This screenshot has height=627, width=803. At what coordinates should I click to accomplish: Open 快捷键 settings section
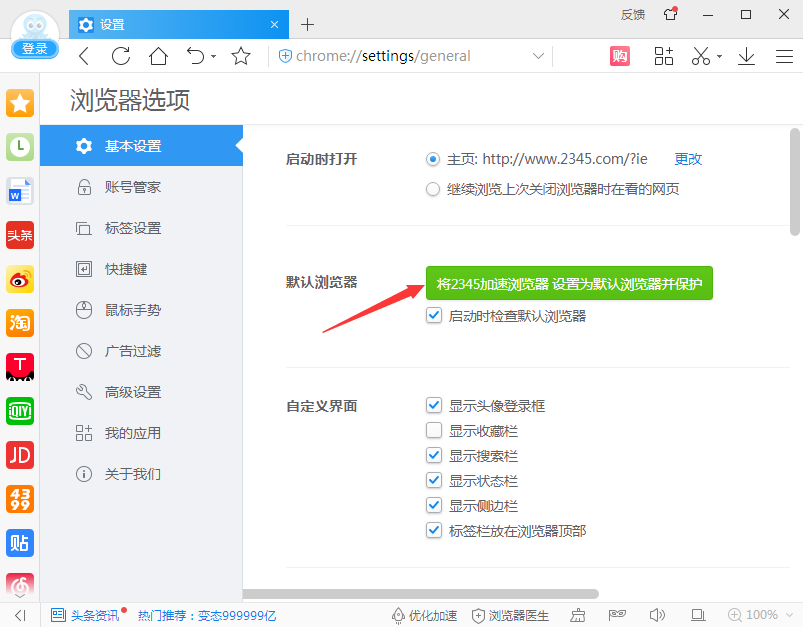click(141, 269)
